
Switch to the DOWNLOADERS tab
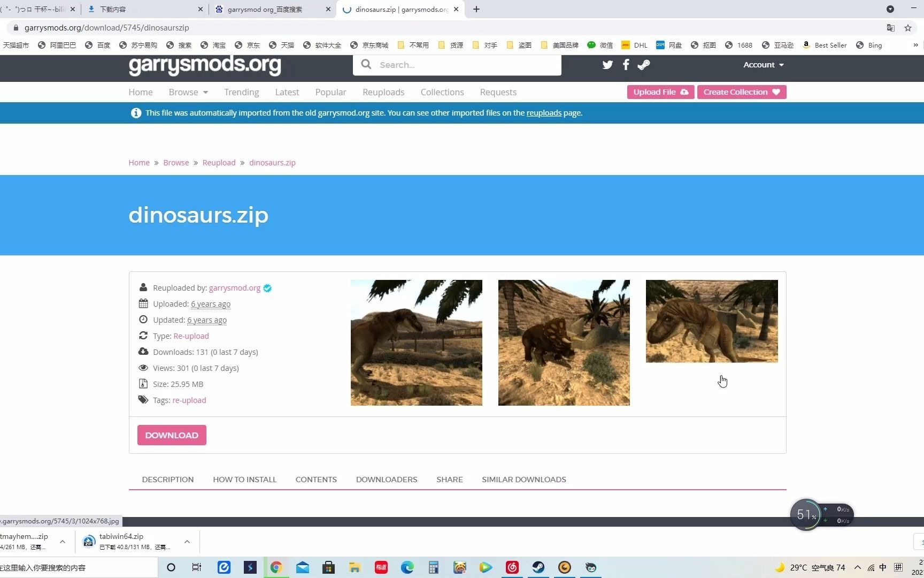(387, 480)
